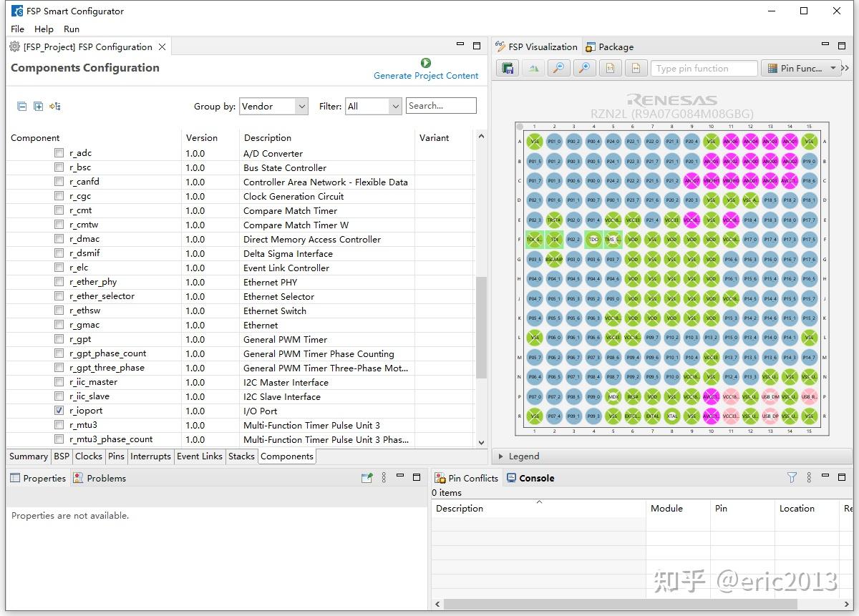Open the Group by Vendor dropdown
Viewport: 859px width, 616px height.
273,106
